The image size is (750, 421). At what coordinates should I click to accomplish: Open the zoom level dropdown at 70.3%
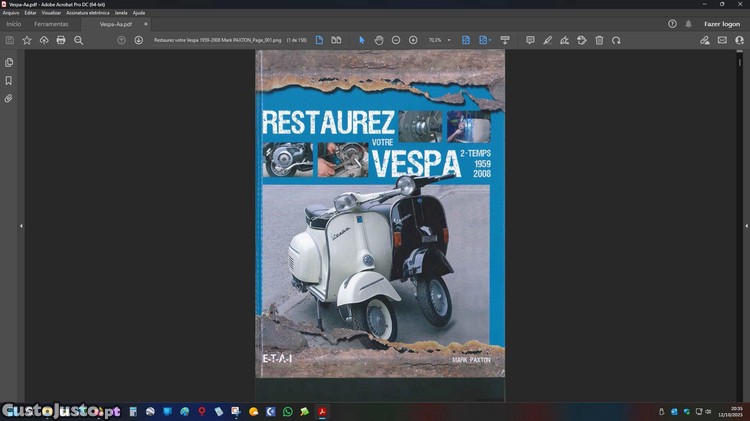tap(438, 40)
